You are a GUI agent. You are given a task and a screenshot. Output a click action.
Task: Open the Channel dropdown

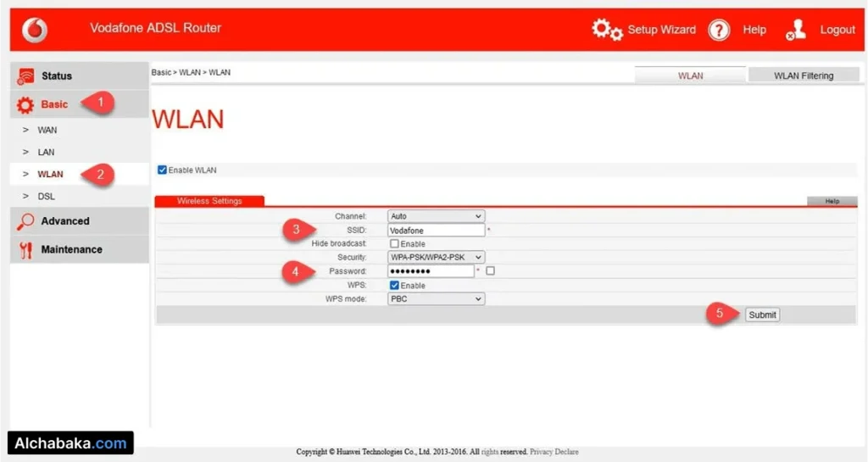pos(437,216)
